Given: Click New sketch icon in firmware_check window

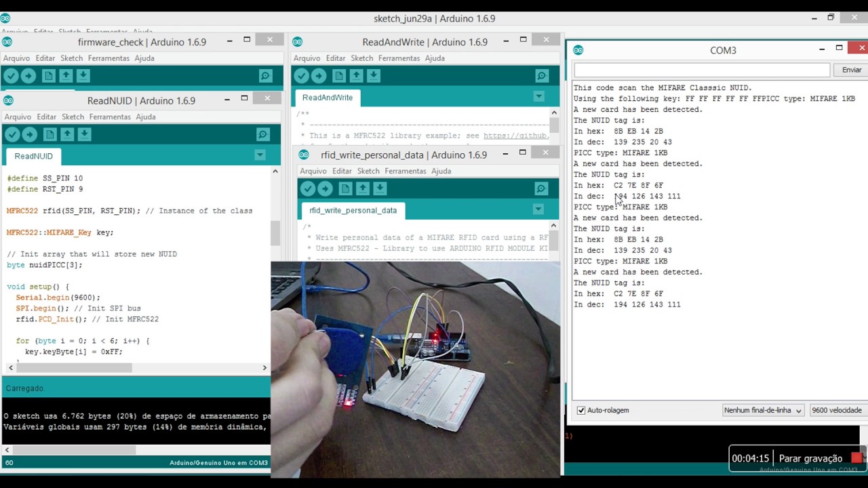Looking at the screenshot, I should pos(48,76).
